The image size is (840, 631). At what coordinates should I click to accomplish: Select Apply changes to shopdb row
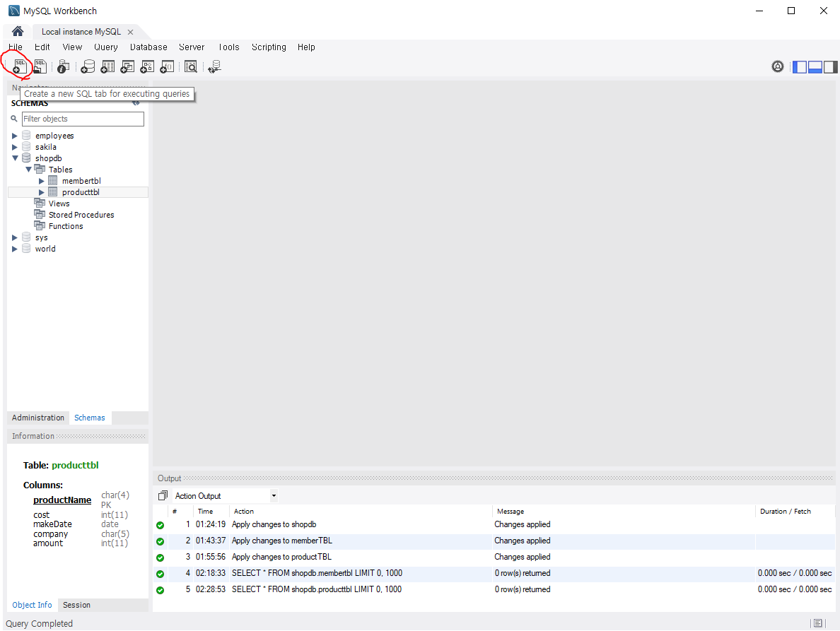coord(494,525)
